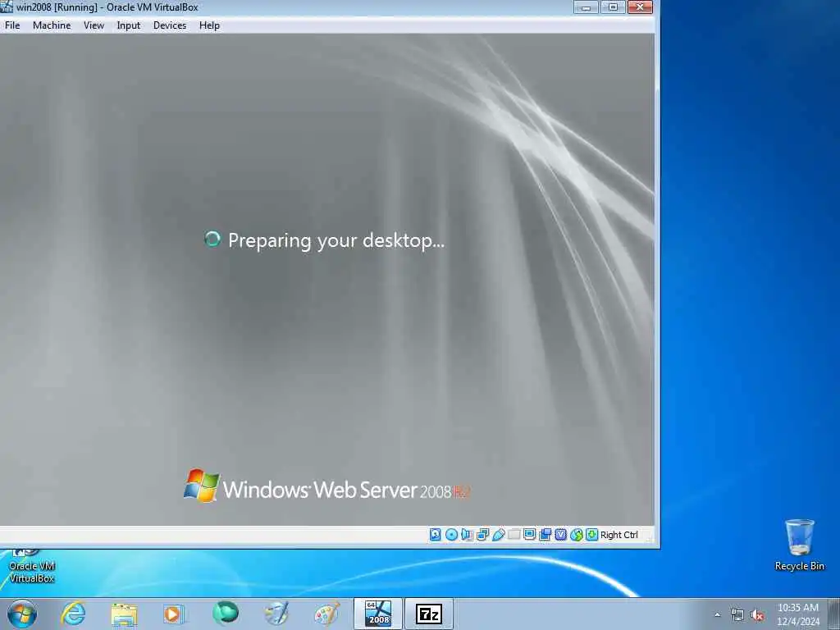The height and width of the screenshot is (630, 840).
Task: Click the display settings indicator icon
Action: [529, 534]
